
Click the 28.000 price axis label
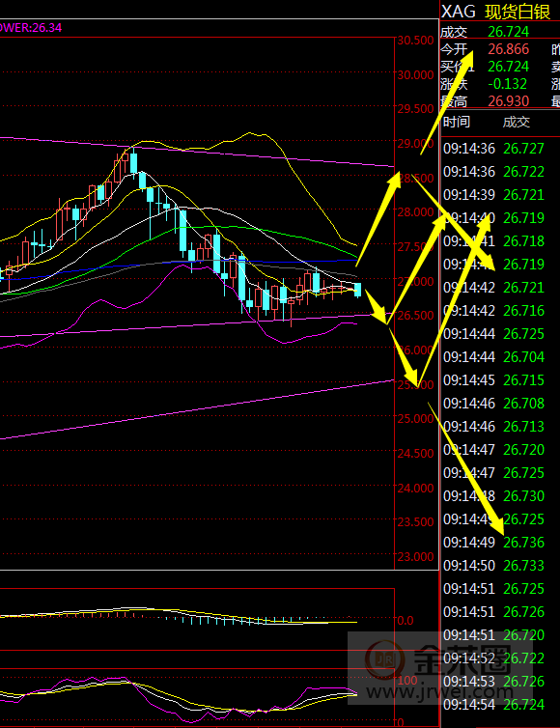coord(415,212)
